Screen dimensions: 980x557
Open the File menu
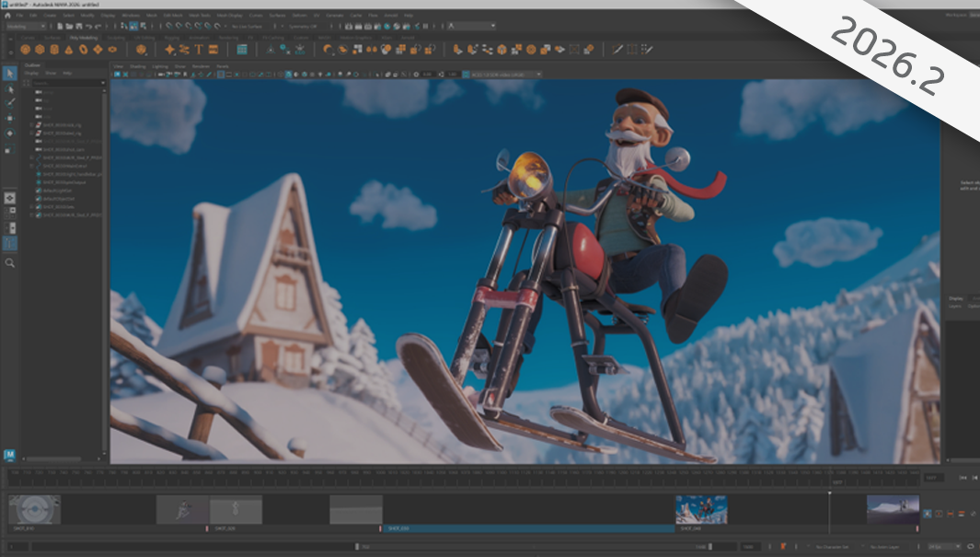[x=20, y=15]
